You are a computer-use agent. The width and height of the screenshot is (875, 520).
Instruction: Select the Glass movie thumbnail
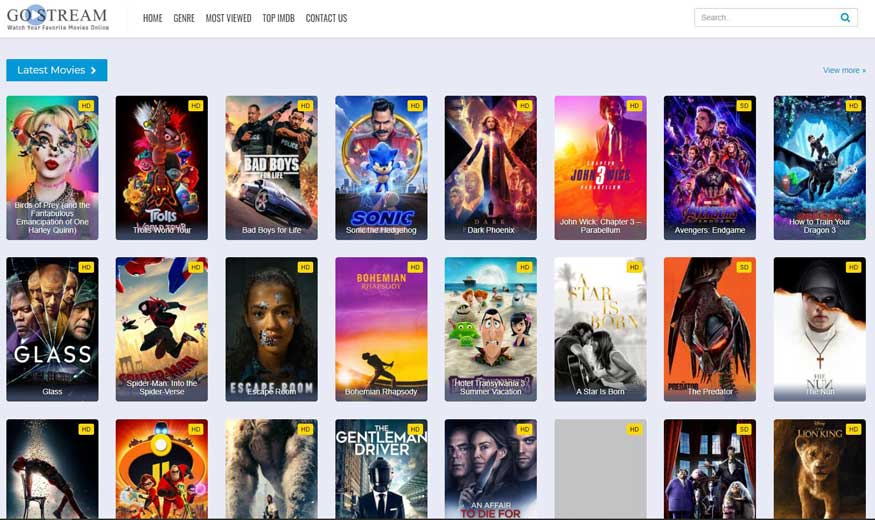coord(52,329)
